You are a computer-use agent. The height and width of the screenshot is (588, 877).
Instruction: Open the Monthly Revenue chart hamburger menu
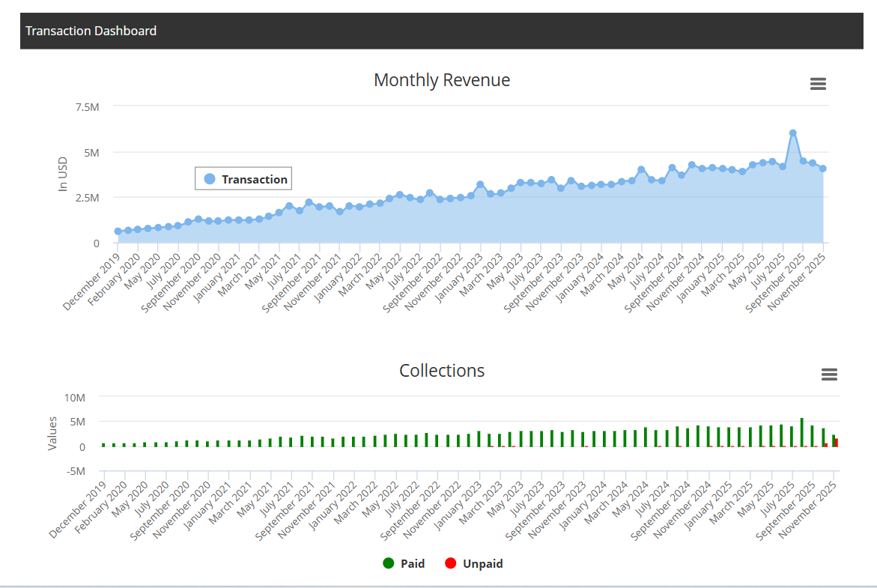(x=818, y=84)
